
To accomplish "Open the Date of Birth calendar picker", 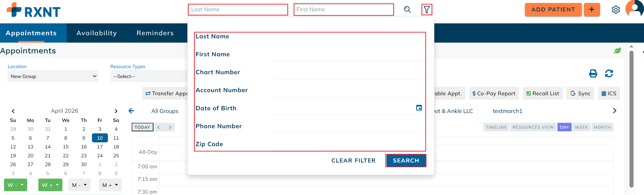I will click(419, 108).
